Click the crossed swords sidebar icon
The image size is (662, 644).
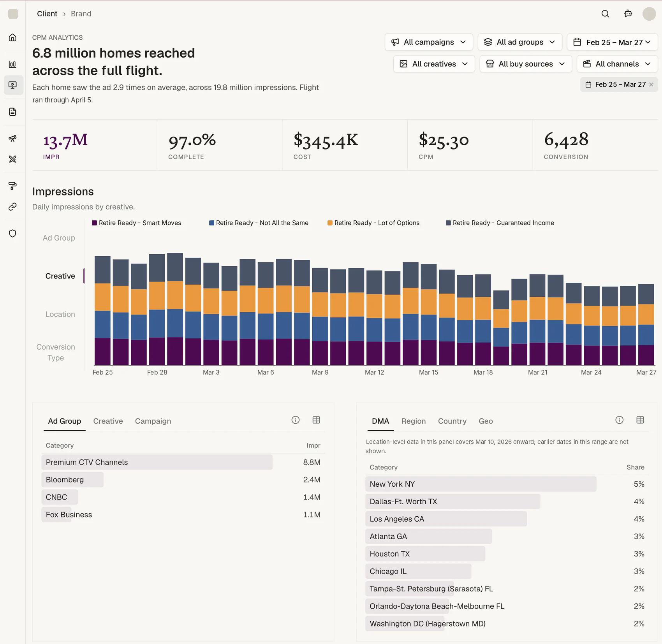point(12,159)
